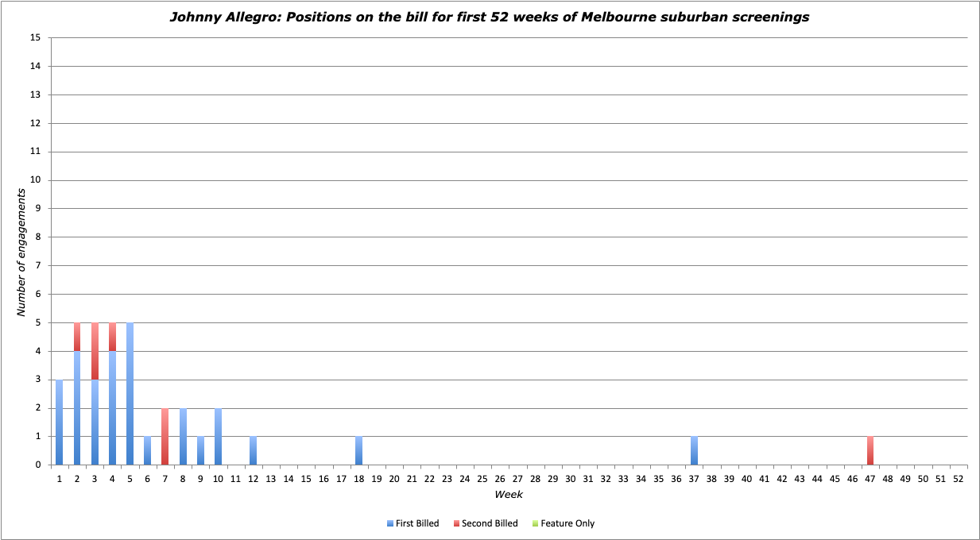Viewport: 980px width, 540px height.
Task: Select the First Billed legend label
Action: tap(417, 523)
